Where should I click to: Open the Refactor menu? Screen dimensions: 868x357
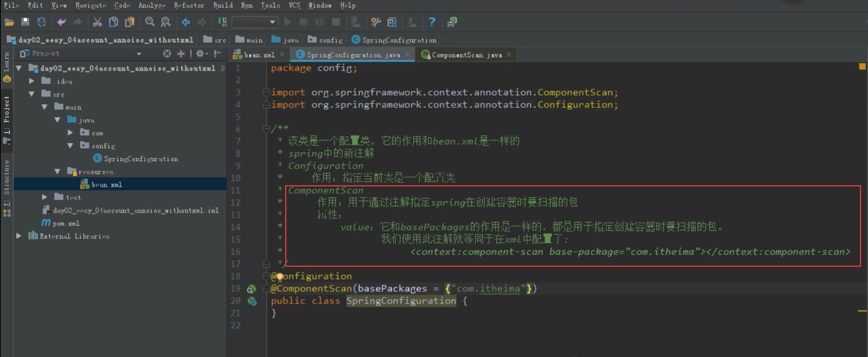click(x=189, y=5)
